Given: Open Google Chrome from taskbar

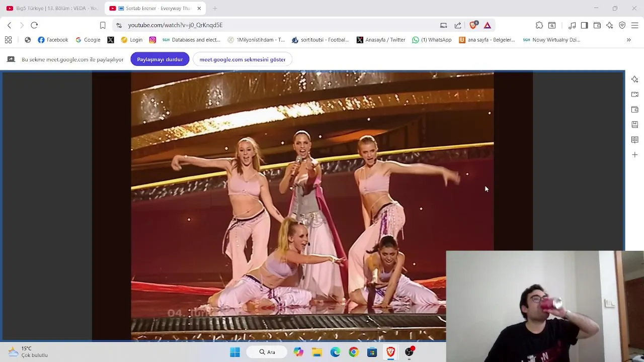Looking at the screenshot, I should pos(354,352).
